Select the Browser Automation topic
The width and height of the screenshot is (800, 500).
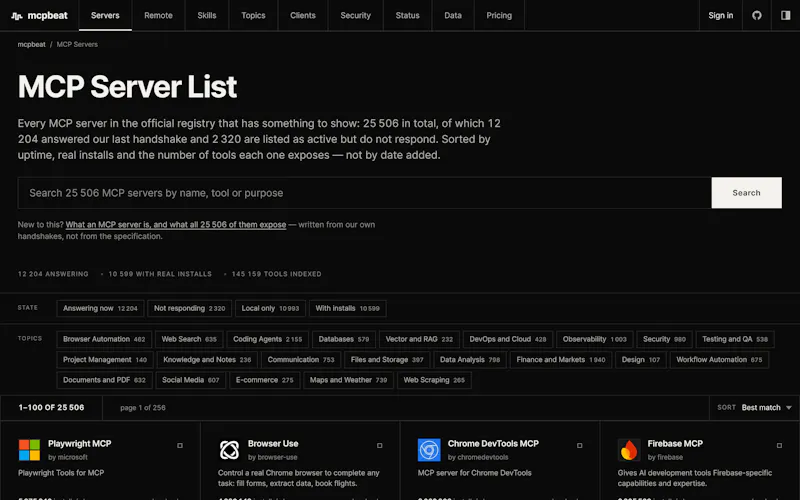[x=104, y=339]
